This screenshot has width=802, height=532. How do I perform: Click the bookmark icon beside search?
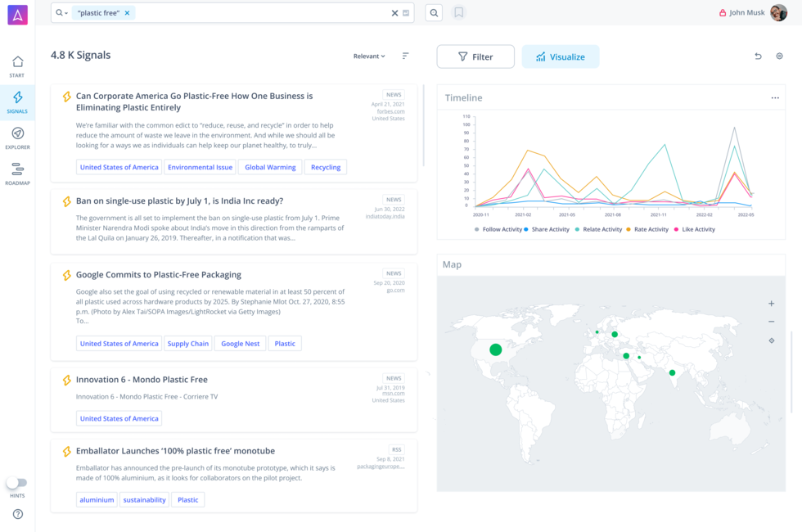(459, 13)
